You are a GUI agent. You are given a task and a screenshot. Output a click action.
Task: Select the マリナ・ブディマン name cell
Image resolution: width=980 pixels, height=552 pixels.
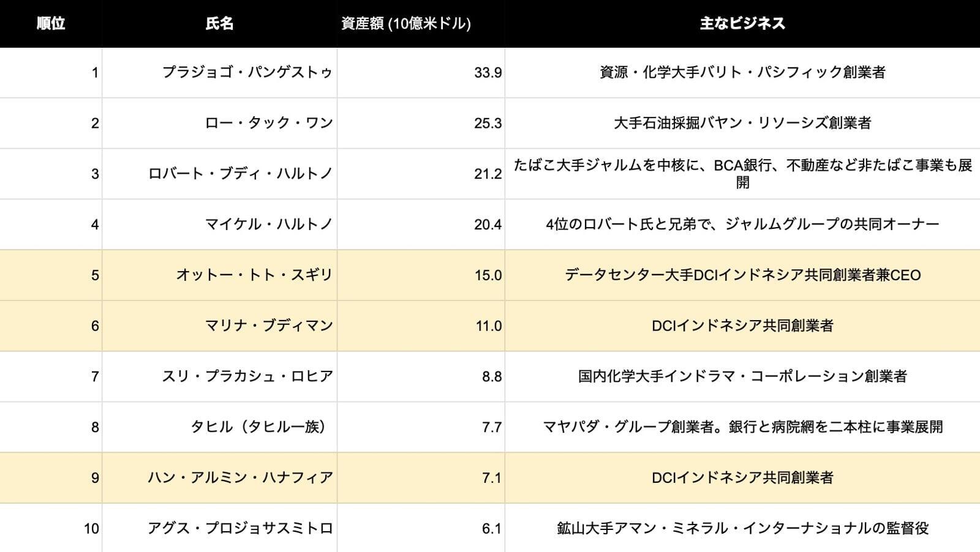(x=269, y=326)
